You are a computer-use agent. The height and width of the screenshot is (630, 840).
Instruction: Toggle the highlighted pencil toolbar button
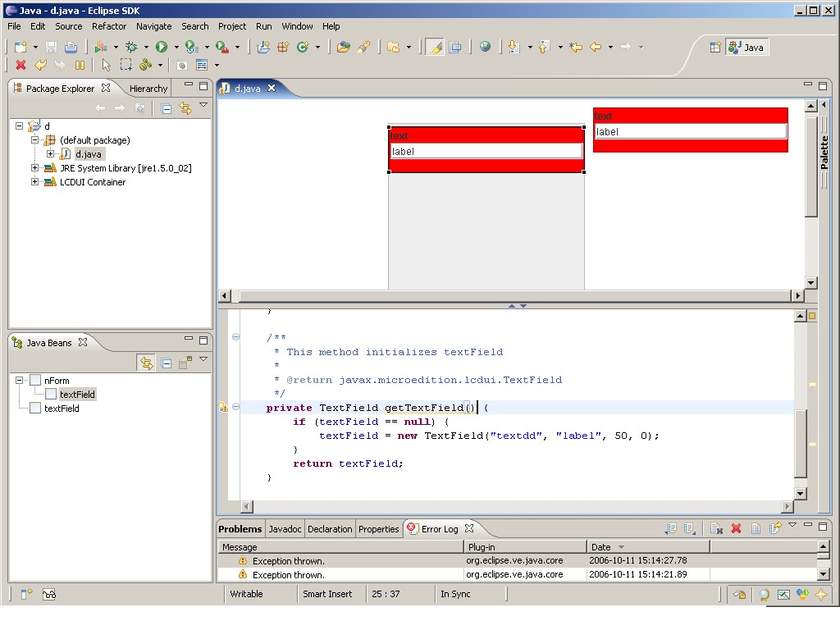[x=435, y=48]
